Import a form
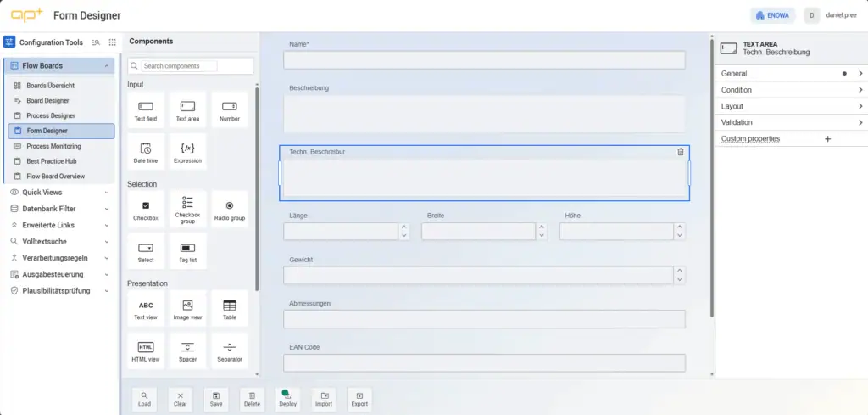868x415 pixels. tap(324, 400)
